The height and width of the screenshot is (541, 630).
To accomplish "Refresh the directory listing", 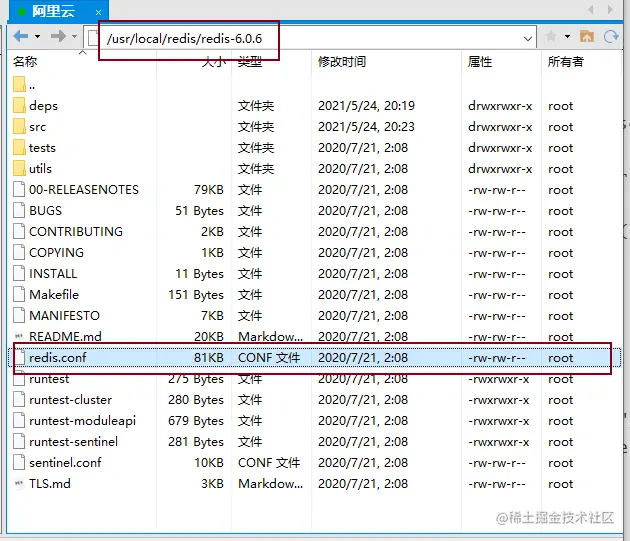I will [611, 37].
